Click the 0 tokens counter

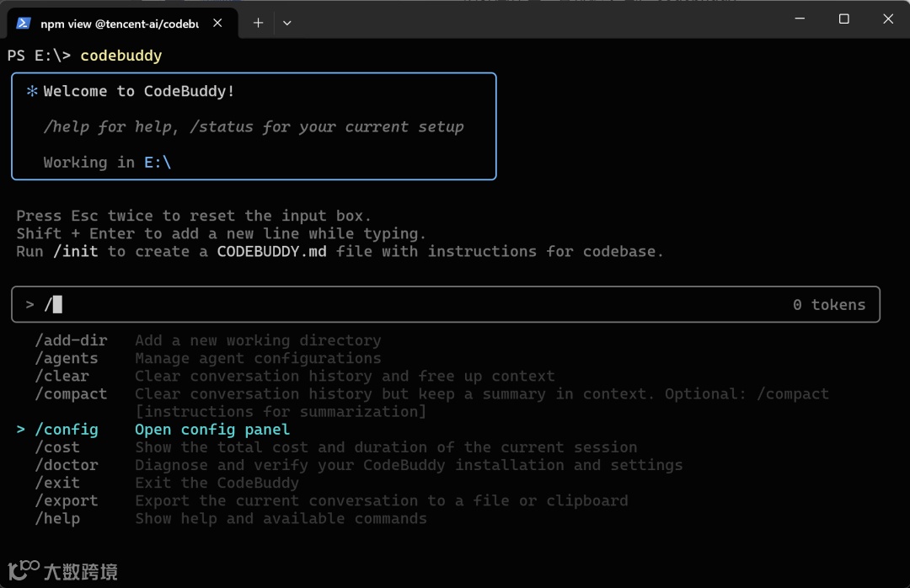[829, 305]
